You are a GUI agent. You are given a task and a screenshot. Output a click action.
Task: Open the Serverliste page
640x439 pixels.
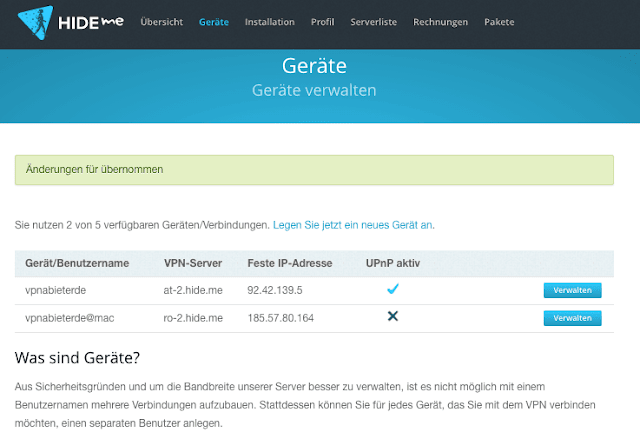(373, 22)
